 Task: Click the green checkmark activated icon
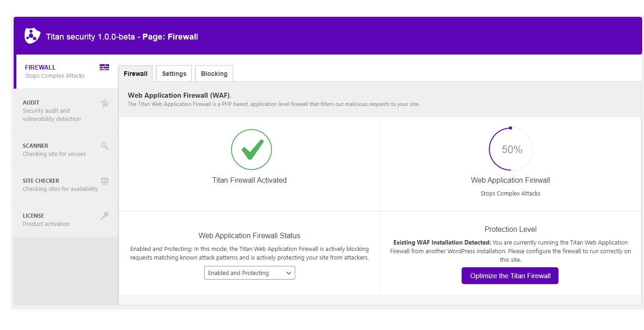coord(252,150)
